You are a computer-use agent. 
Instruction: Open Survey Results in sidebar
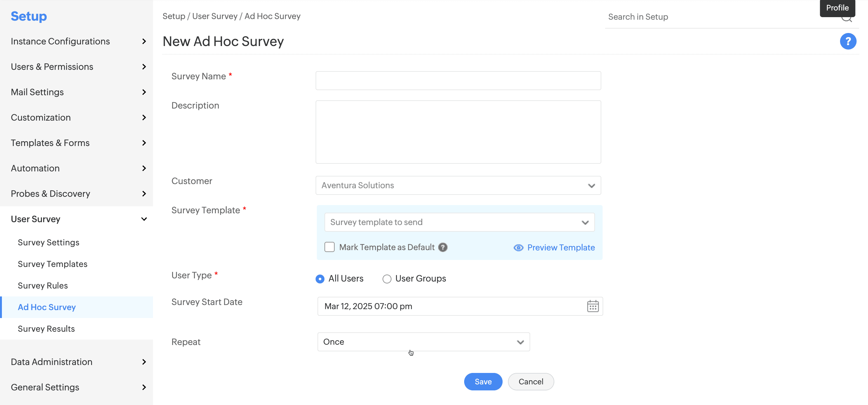(x=46, y=329)
